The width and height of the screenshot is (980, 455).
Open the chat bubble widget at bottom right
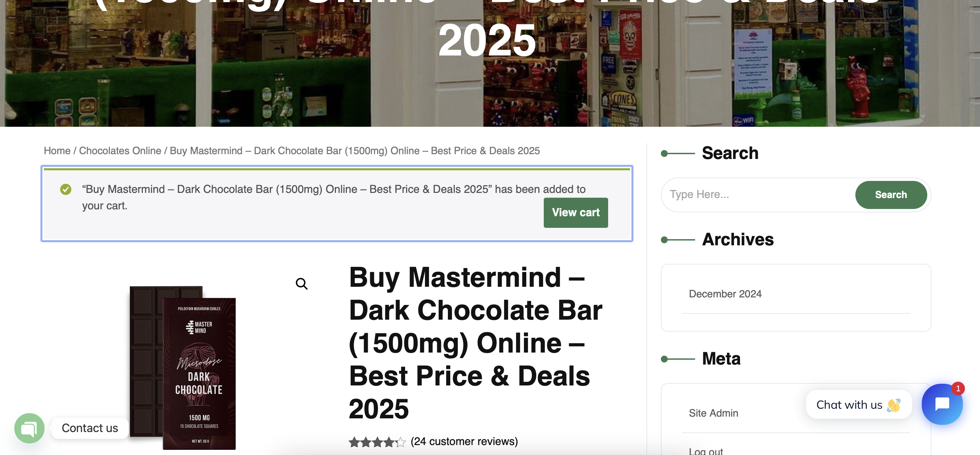[x=942, y=404]
